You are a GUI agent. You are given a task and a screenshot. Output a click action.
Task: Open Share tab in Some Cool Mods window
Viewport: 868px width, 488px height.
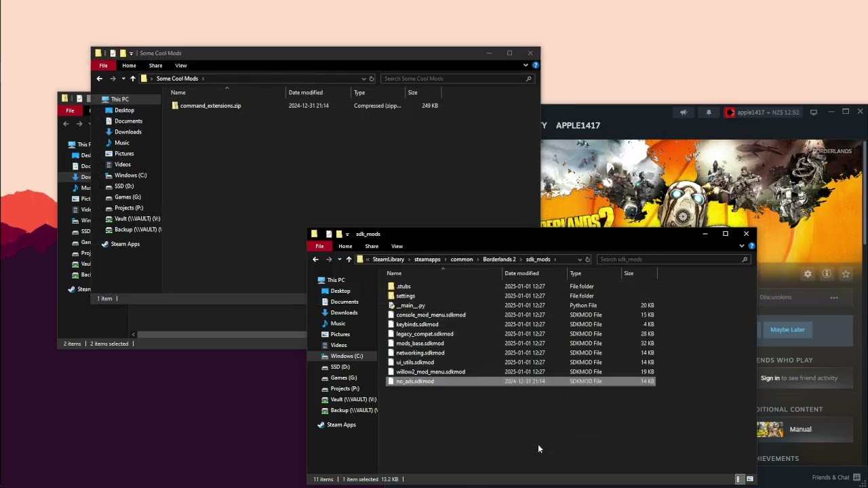(x=155, y=66)
